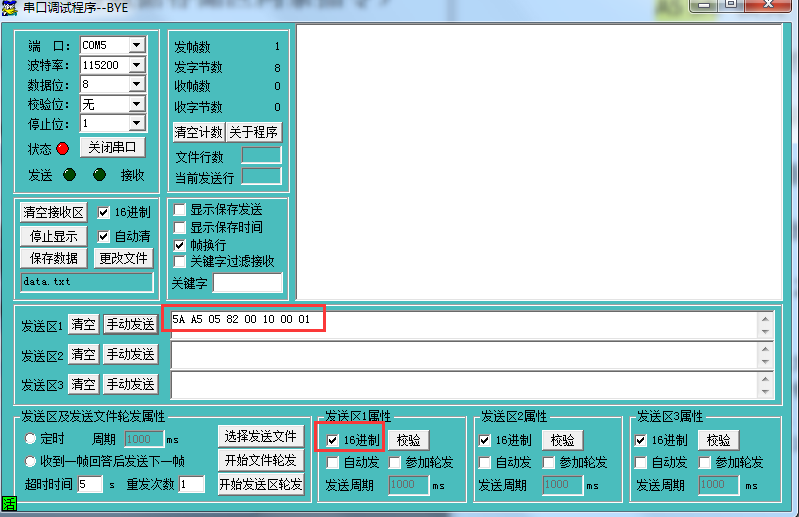Enable 显示保存时间 checkbox
The image size is (799, 517).
[x=179, y=227]
